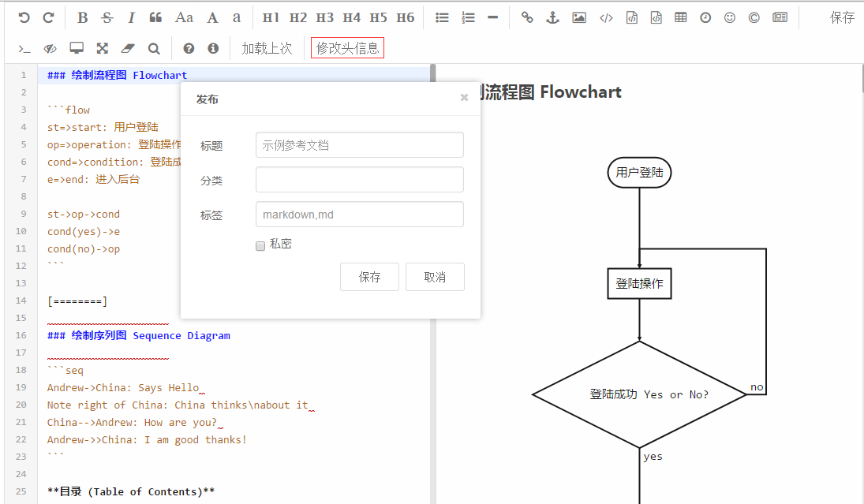The width and height of the screenshot is (864, 504).
Task: Insert inline code
Action: point(606,17)
